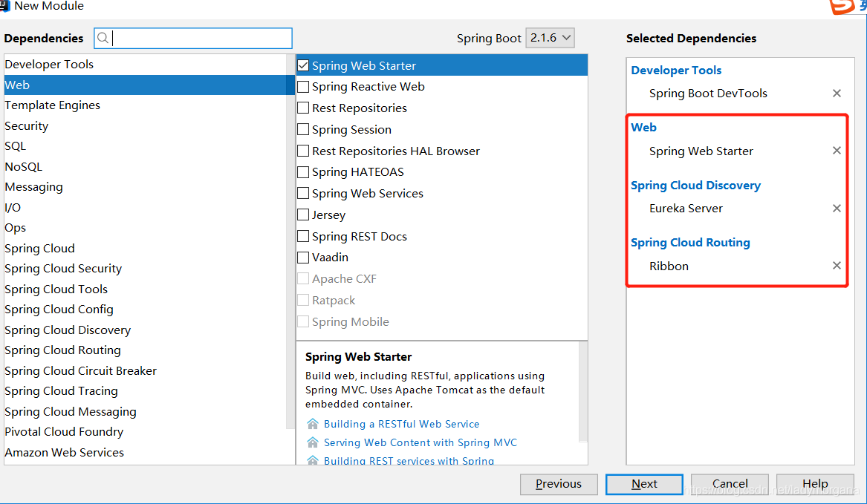The image size is (867, 504).
Task: Click the home icon beside 'Building a RESTful Web Service'
Action: click(x=313, y=425)
